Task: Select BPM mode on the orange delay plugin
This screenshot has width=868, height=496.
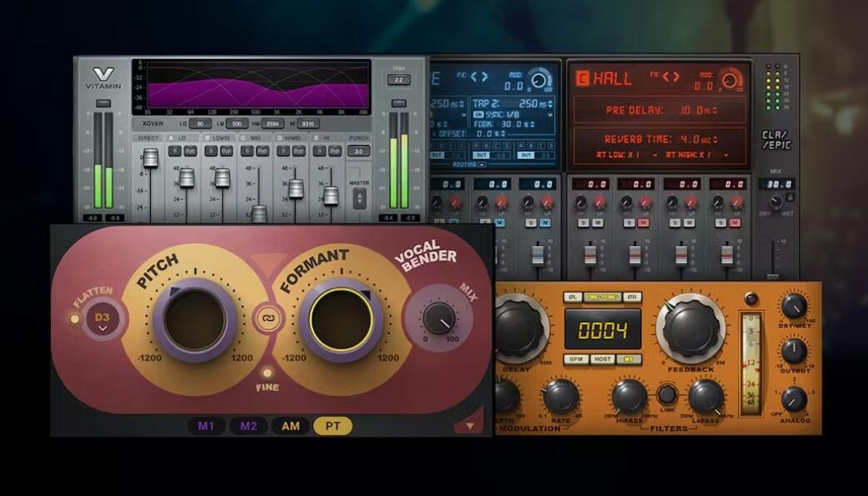Action: (576, 359)
